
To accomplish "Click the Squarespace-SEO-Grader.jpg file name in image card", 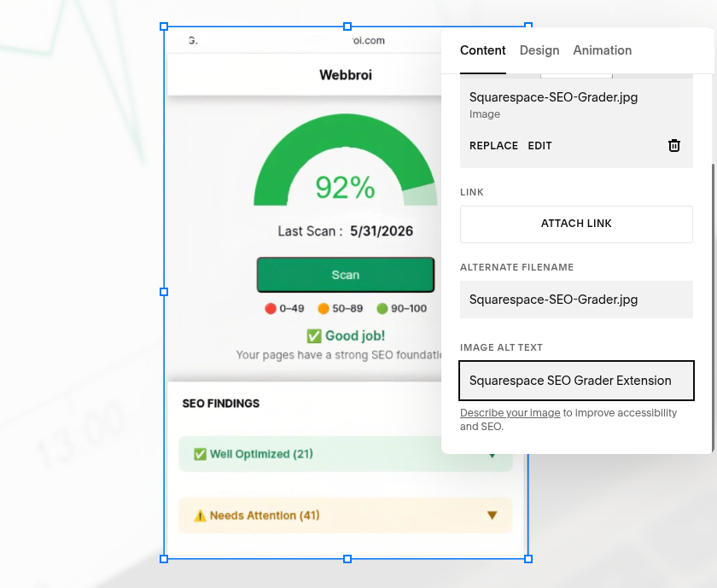I will pyautogui.click(x=553, y=97).
